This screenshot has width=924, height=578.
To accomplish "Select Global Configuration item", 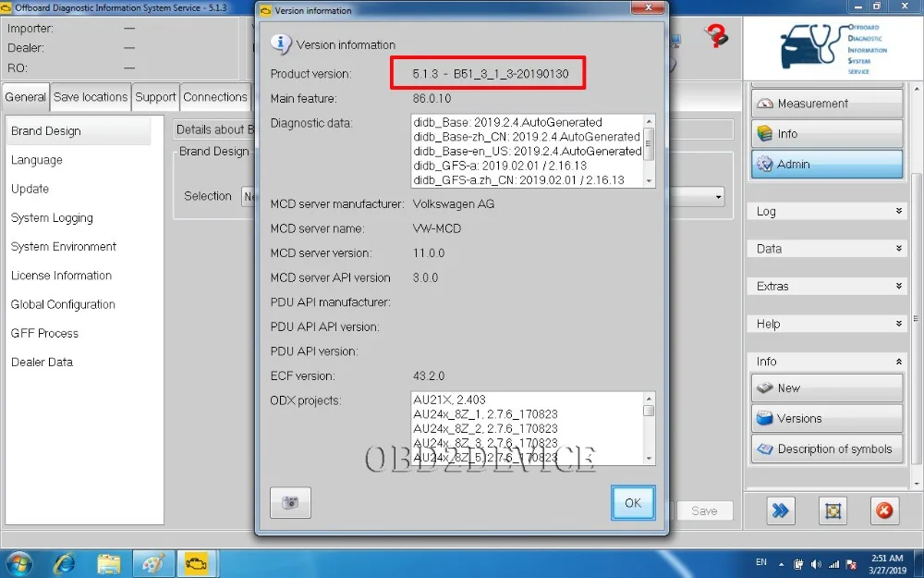I will pos(63,304).
